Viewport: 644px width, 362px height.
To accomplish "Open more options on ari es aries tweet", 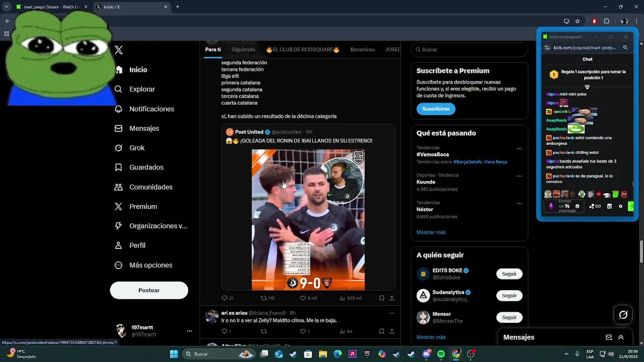I will coord(392,313).
